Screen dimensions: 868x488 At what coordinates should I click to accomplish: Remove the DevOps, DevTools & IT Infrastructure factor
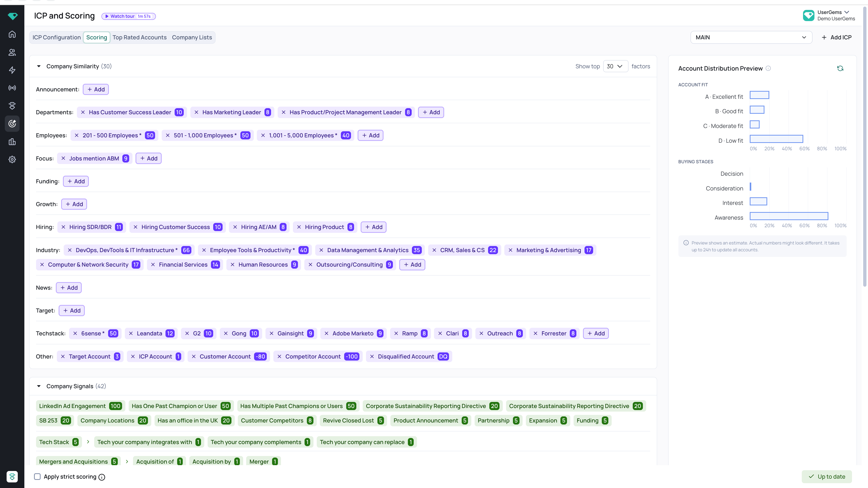pyautogui.click(x=70, y=250)
